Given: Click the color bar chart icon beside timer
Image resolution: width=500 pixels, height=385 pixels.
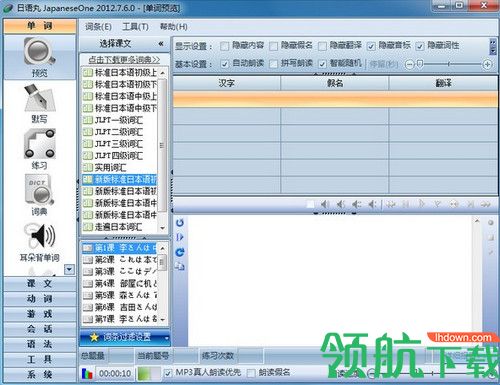Looking at the screenshot, I should (87, 374).
